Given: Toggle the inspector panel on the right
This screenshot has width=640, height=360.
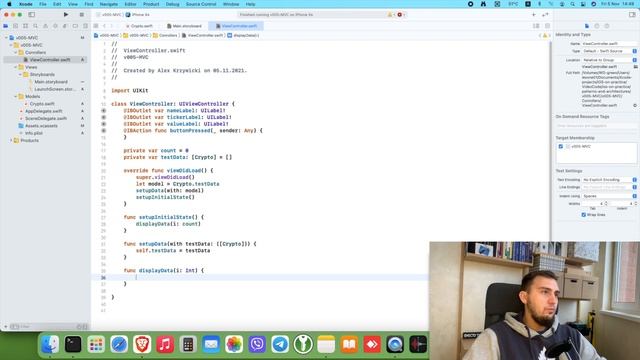Looking at the screenshot, I should (x=632, y=15).
